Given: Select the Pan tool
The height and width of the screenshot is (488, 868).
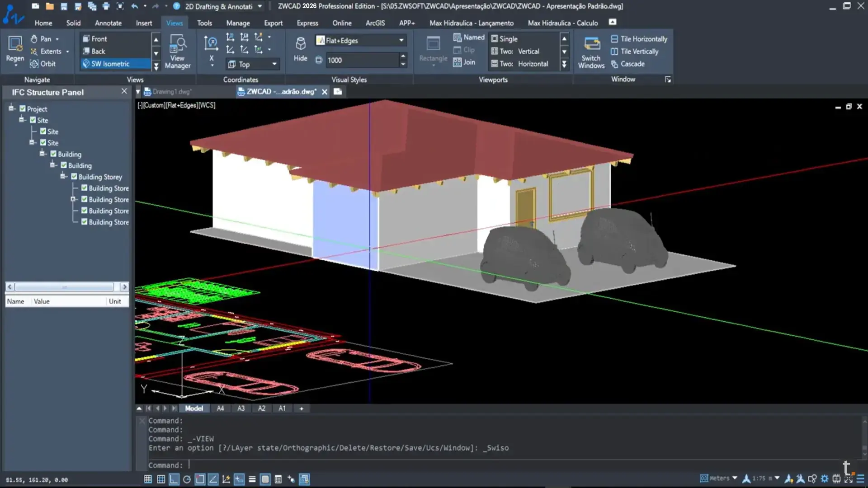Looking at the screenshot, I should pyautogui.click(x=44, y=39).
